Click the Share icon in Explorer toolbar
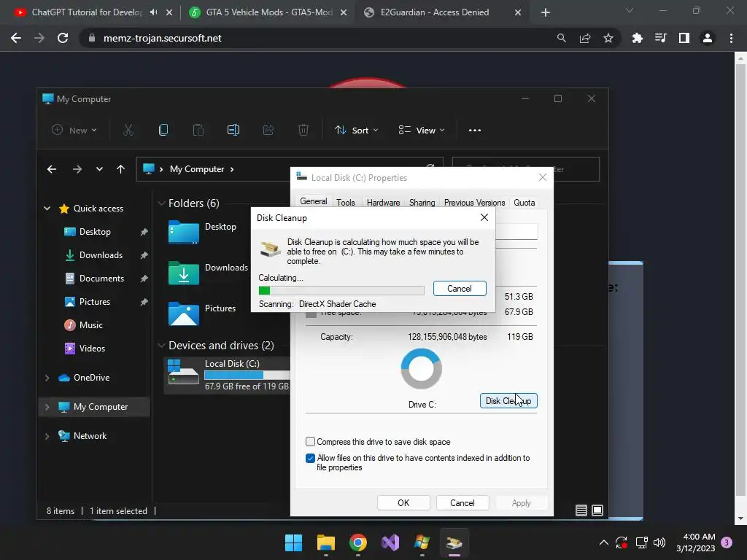This screenshot has height=560, width=747. pos(268,130)
